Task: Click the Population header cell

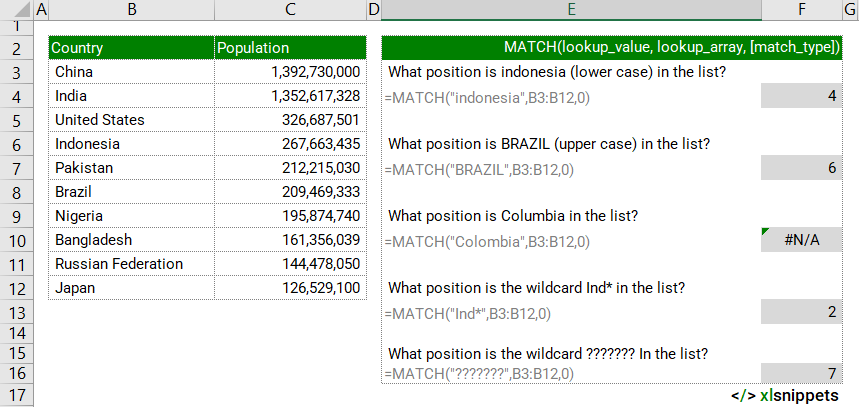Action: pos(290,48)
